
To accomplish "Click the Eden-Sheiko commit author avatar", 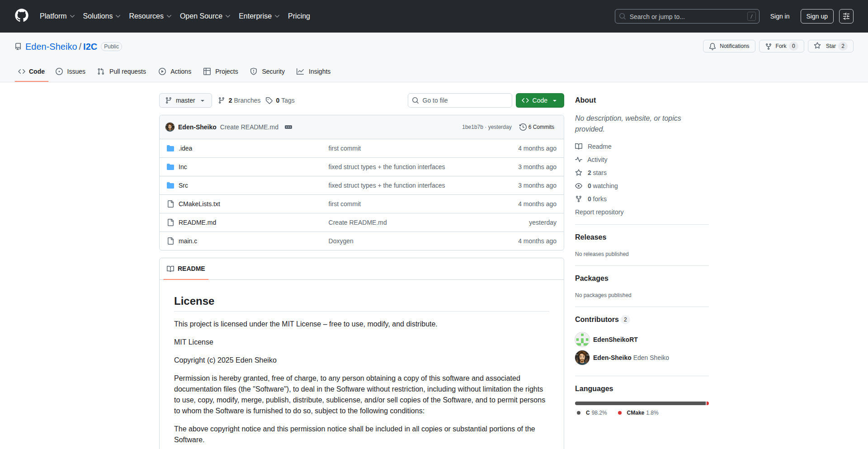I will pyautogui.click(x=170, y=127).
